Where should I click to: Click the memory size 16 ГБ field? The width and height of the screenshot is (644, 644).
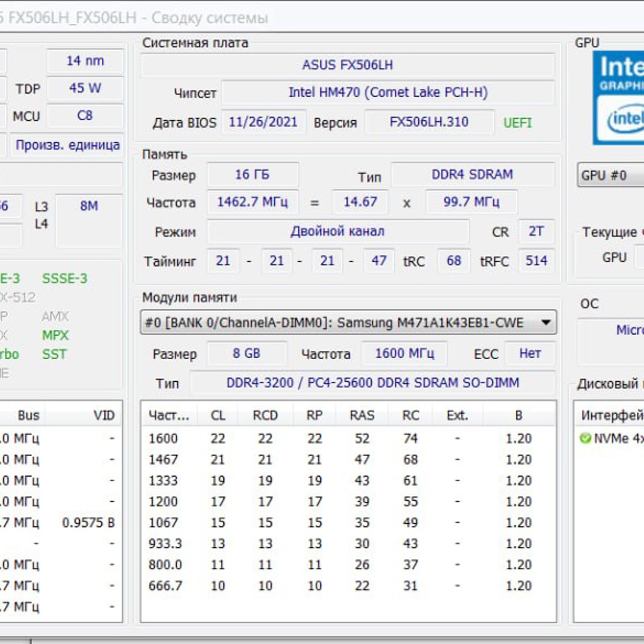[x=253, y=175]
